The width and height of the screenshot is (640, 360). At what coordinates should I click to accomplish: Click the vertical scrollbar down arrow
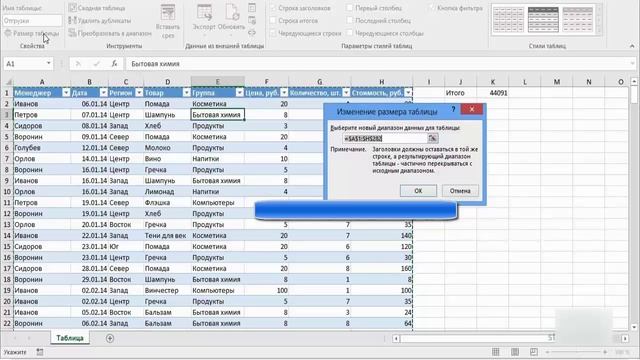point(634,327)
